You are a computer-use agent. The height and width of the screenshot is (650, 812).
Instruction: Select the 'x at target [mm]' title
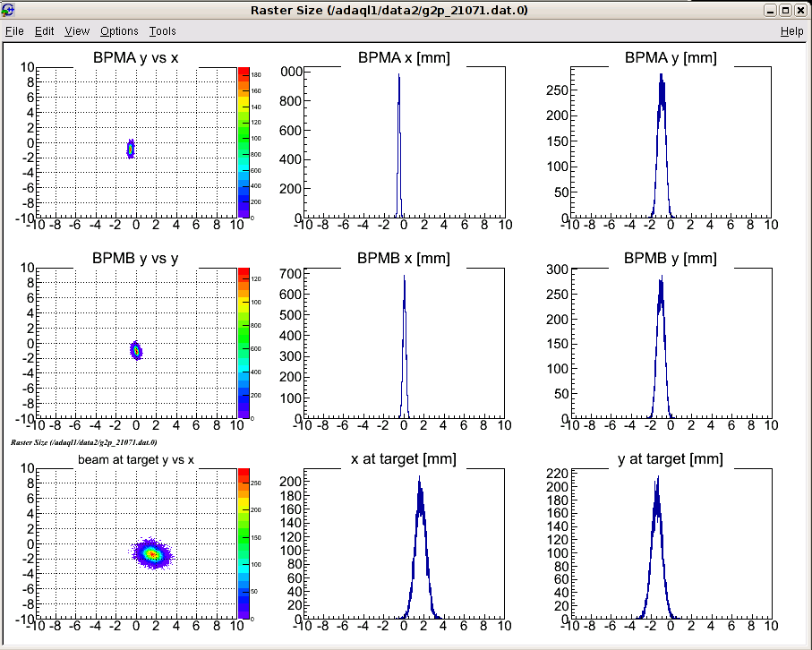404,458
